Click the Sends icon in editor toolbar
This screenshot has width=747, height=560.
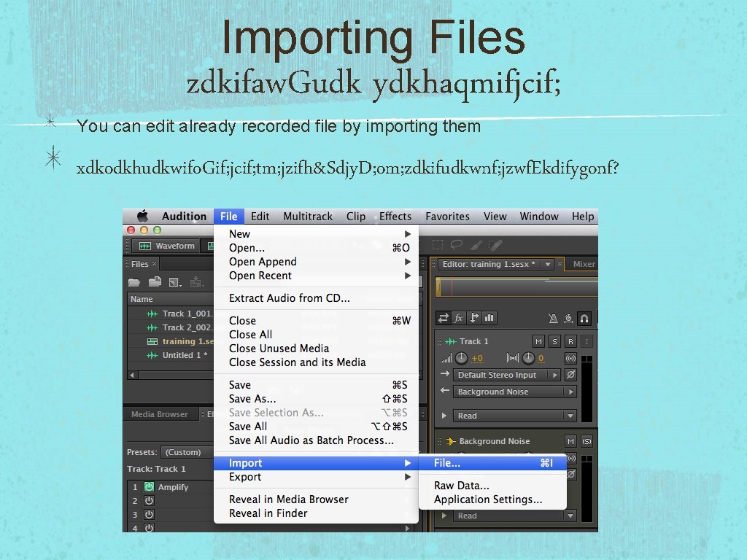point(474,318)
